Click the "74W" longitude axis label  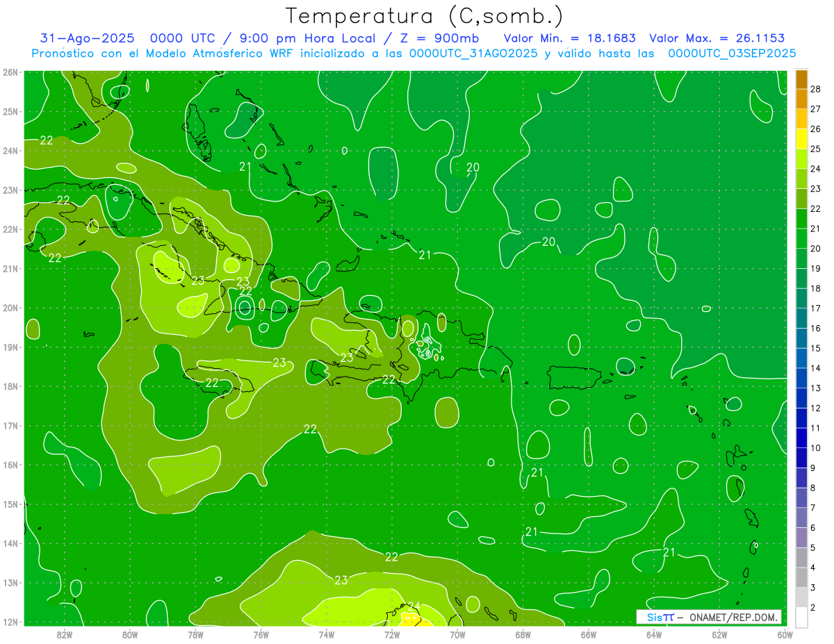[326, 634]
